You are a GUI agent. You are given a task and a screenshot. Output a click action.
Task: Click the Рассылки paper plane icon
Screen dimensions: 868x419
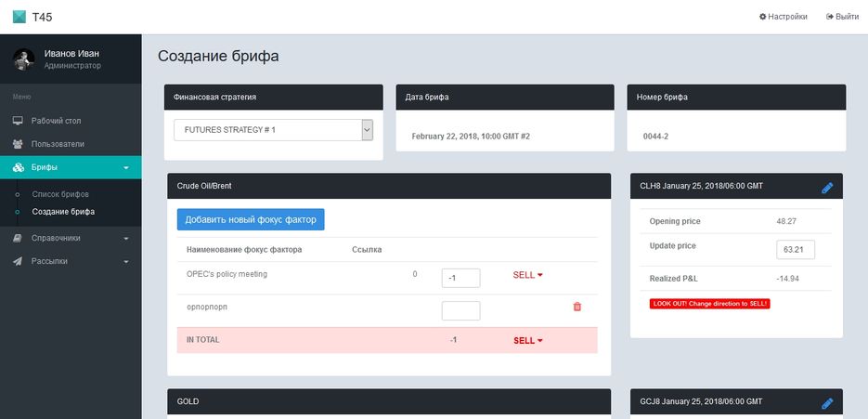point(18,261)
